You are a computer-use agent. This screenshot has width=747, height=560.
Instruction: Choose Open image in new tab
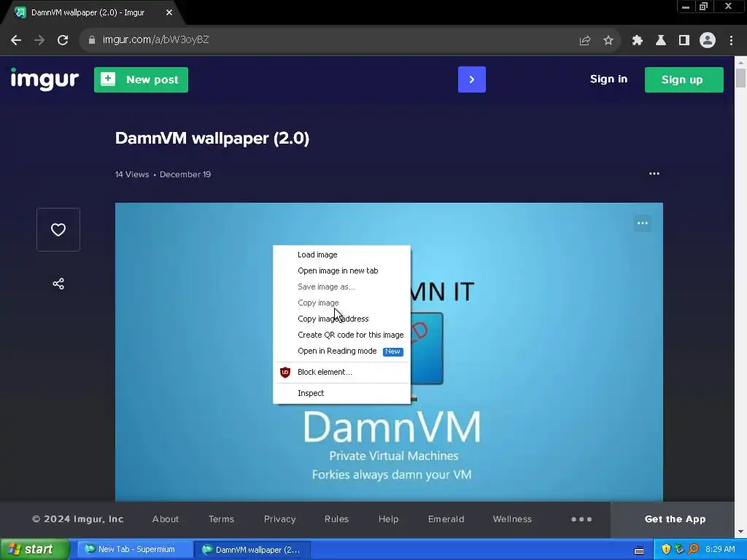pyautogui.click(x=341, y=271)
